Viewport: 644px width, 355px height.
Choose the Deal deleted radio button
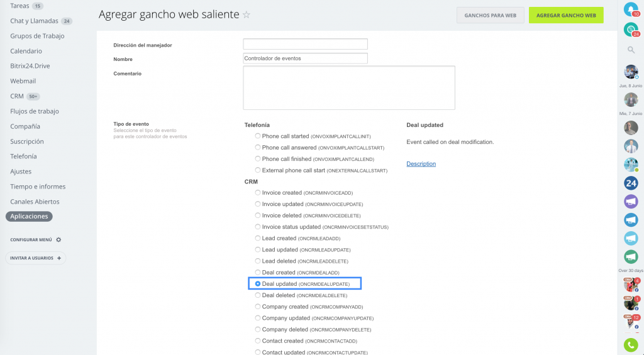click(x=257, y=295)
